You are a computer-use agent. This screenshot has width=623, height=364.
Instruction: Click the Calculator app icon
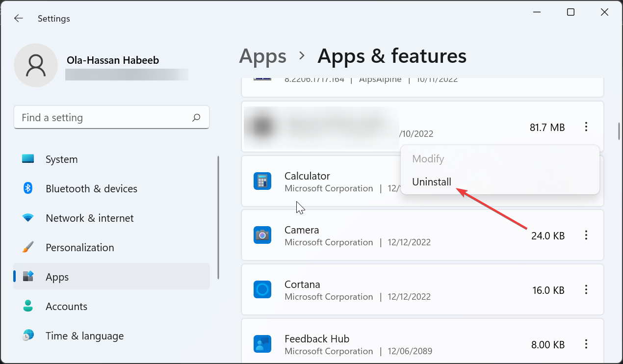(x=262, y=182)
